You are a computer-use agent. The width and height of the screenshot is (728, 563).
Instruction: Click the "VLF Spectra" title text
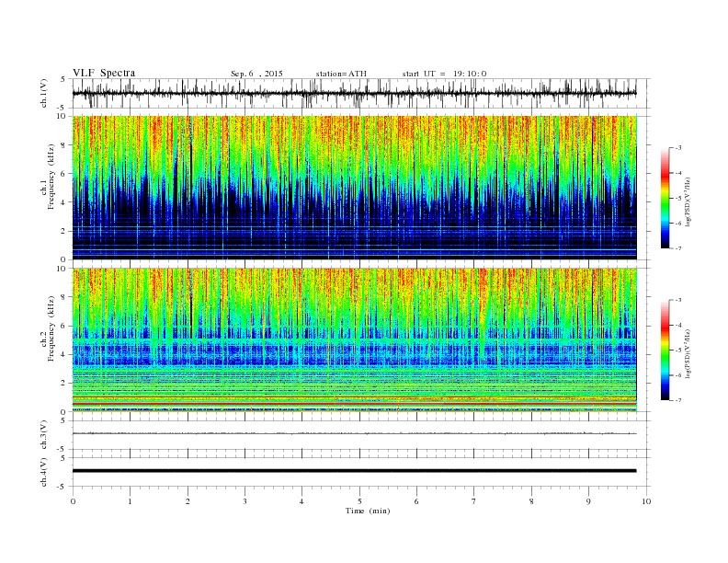point(104,73)
